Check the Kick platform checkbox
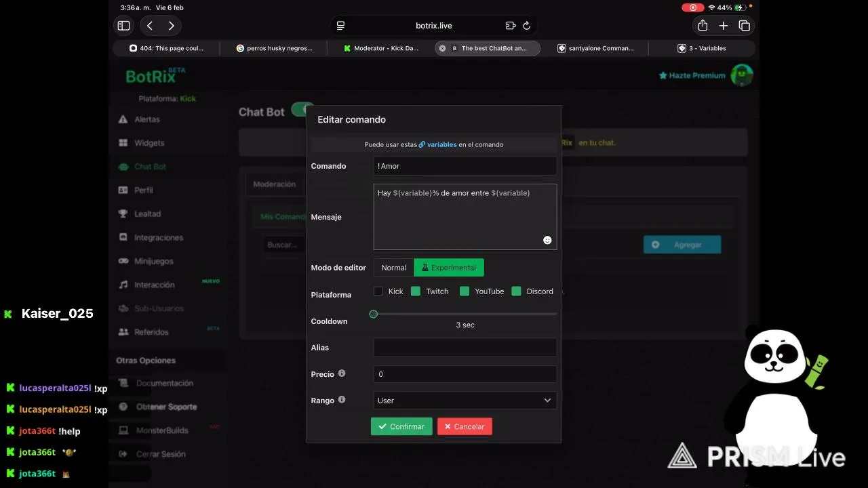 point(378,291)
